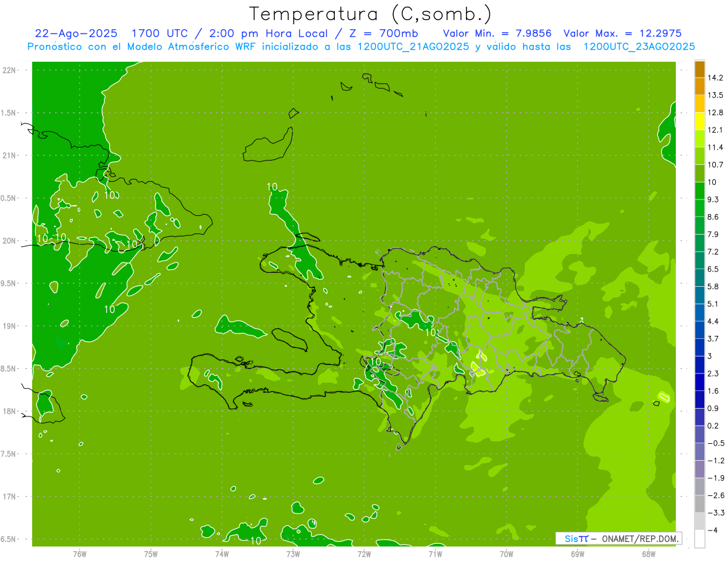Click the 19N latitude label

(9, 326)
